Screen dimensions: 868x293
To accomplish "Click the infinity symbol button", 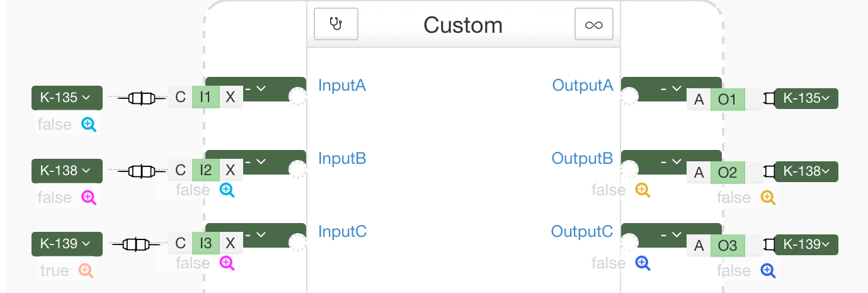I will pyautogui.click(x=593, y=25).
